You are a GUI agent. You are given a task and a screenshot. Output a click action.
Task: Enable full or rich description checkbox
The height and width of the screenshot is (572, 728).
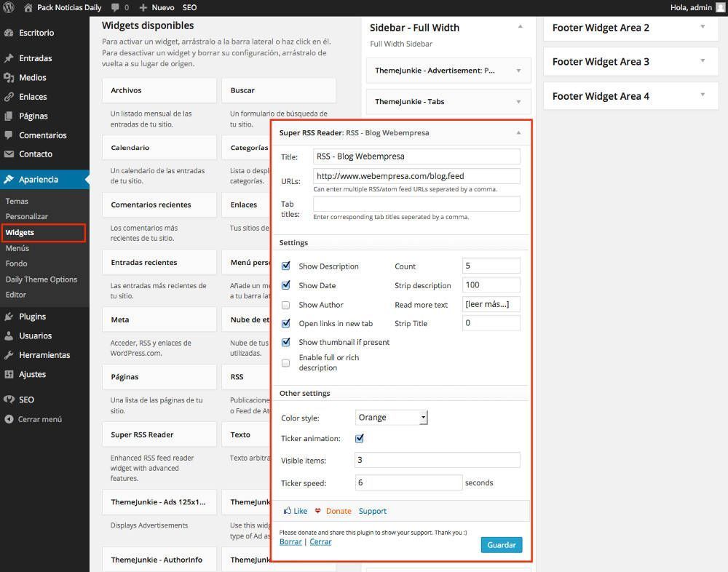(286, 362)
